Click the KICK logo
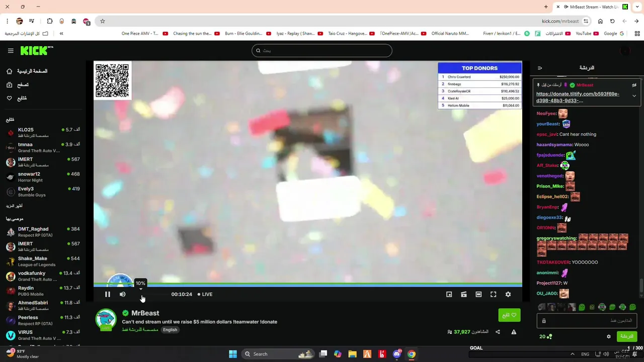 click(x=36, y=50)
